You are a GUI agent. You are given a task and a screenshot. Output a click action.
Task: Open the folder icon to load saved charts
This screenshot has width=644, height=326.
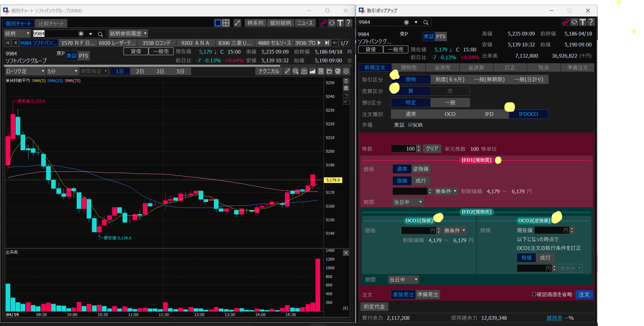(x=329, y=71)
